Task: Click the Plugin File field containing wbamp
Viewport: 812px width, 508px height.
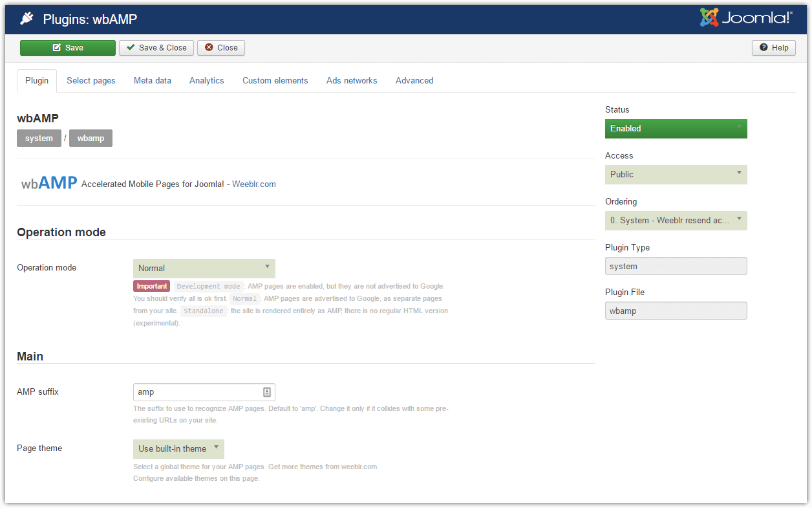Action: pos(676,311)
